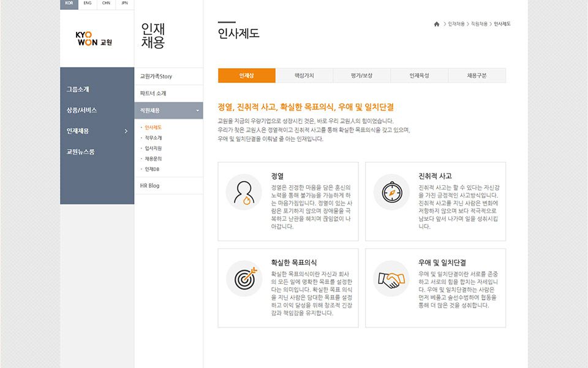This screenshot has width=588, height=368.
Task: Click the Kyowon logo
Action: point(93,41)
